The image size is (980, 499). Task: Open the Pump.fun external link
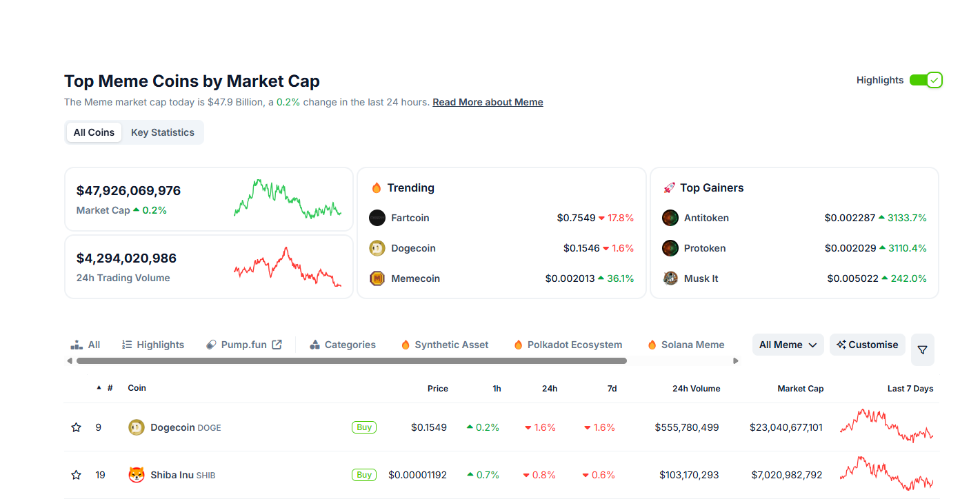[x=244, y=345]
